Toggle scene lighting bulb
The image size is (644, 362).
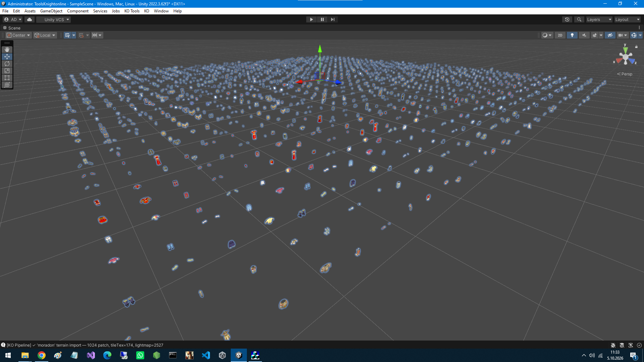pyautogui.click(x=572, y=35)
